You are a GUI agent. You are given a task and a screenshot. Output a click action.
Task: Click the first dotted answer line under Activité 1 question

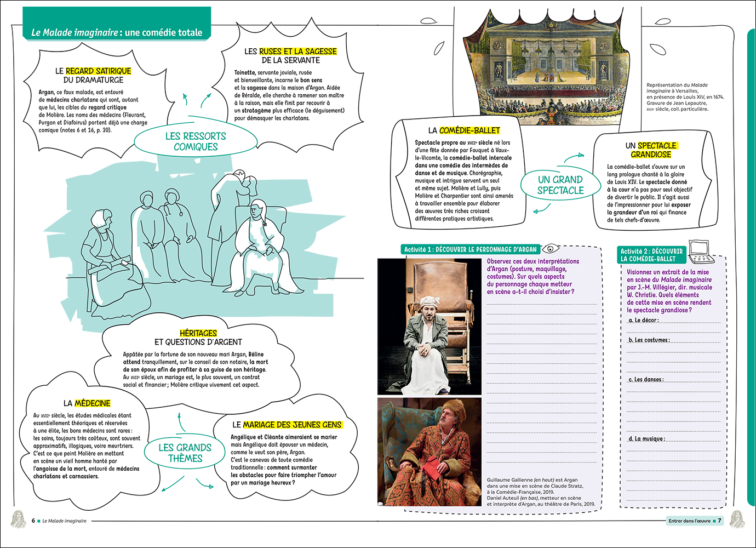[541, 303]
